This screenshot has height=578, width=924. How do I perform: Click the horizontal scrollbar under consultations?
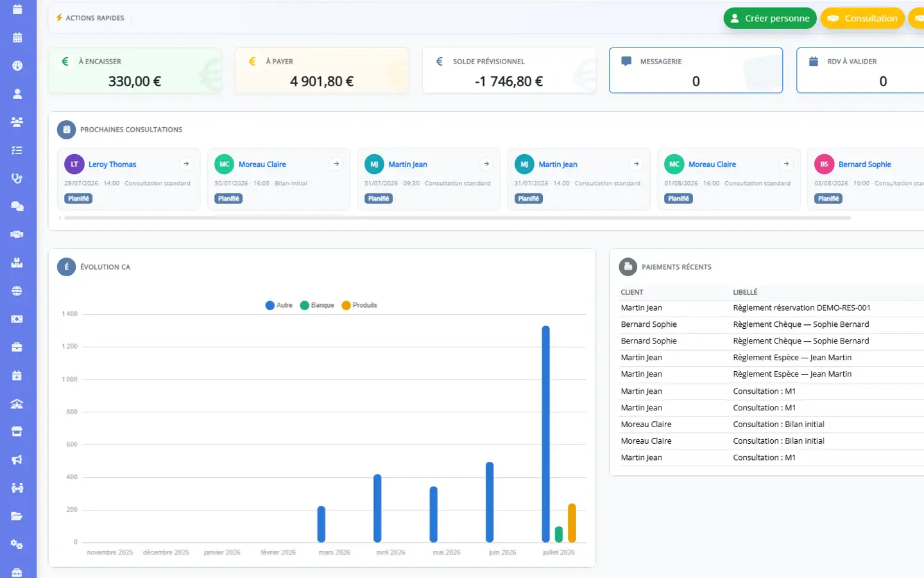(x=458, y=218)
